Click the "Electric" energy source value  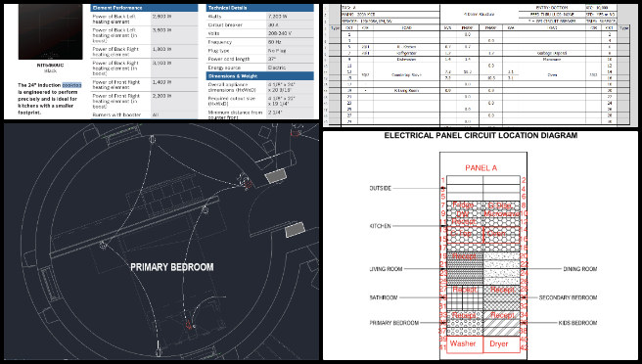tap(277, 68)
